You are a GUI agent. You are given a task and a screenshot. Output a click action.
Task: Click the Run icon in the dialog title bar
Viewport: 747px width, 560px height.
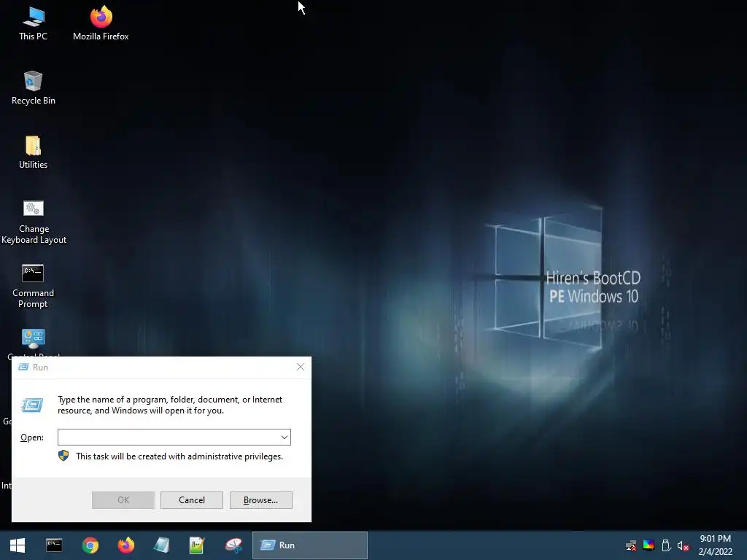pos(23,367)
